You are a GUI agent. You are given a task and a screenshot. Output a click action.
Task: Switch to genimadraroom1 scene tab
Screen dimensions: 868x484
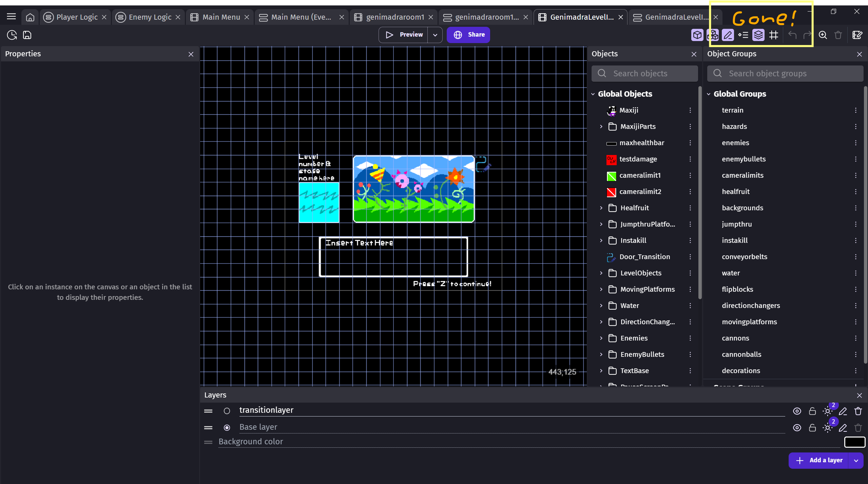coord(395,17)
